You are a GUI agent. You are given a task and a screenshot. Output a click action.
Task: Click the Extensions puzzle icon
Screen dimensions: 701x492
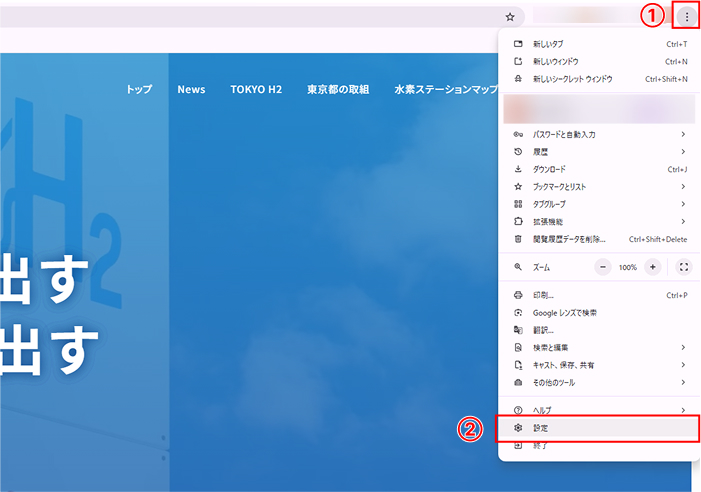(x=518, y=221)
